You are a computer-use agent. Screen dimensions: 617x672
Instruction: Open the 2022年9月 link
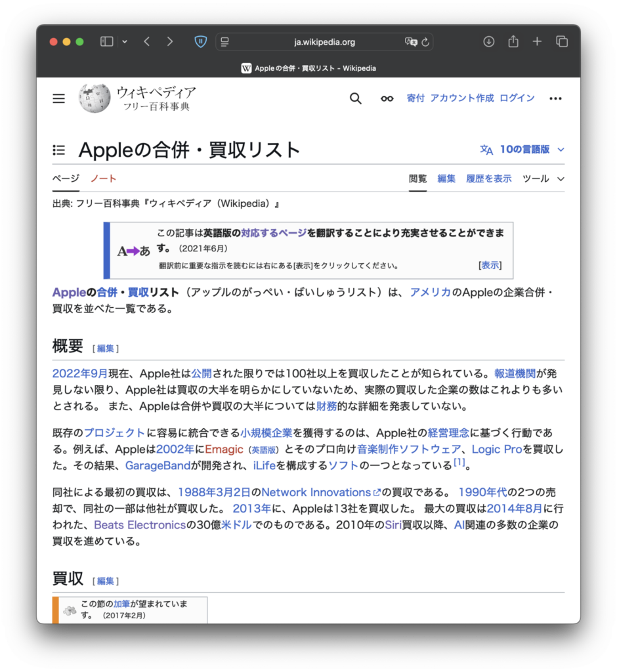coord(80,373)
